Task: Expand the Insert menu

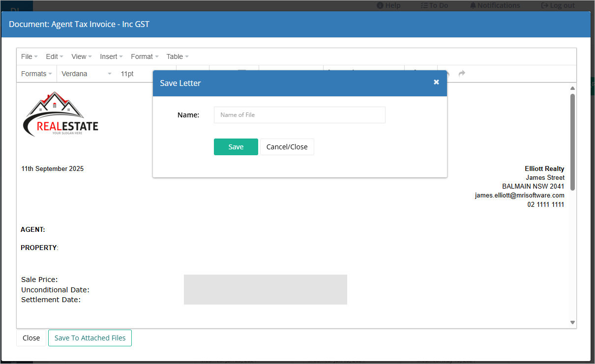Action: 111,56
